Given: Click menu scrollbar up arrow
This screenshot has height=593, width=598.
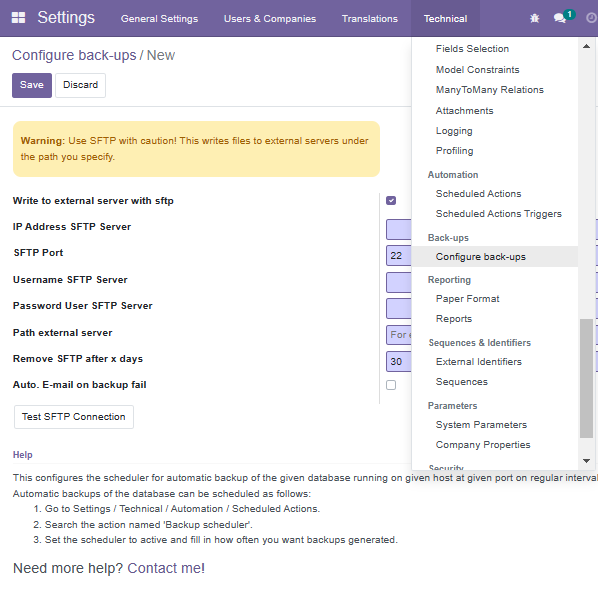Looking at the screenshot, I should (586, 47).
